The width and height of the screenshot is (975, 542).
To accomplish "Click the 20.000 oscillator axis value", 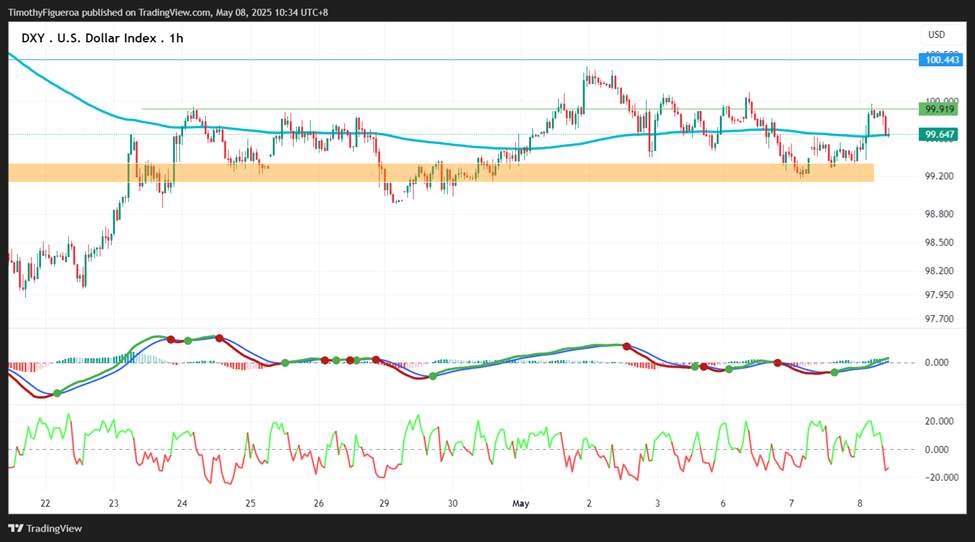I will click(x=939, y=421).
